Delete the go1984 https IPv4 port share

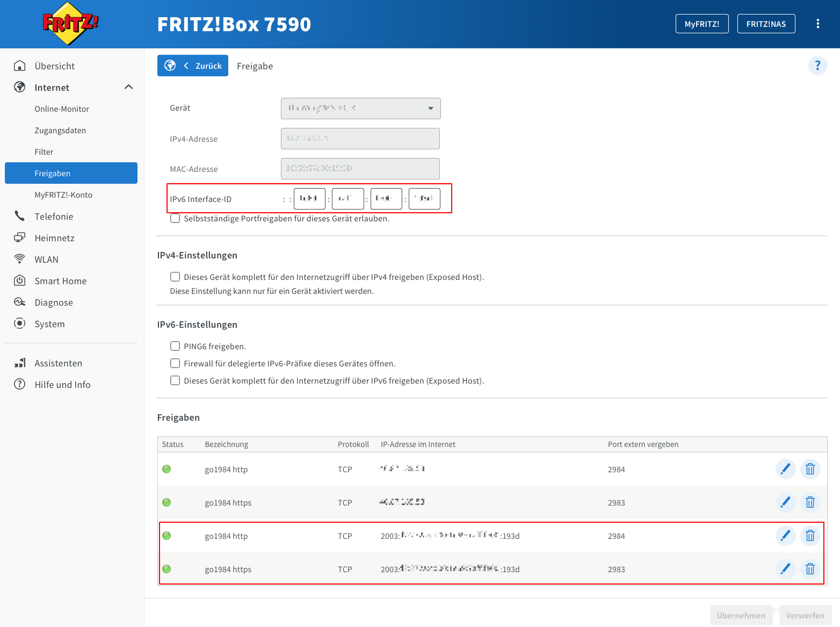(810, 502)
